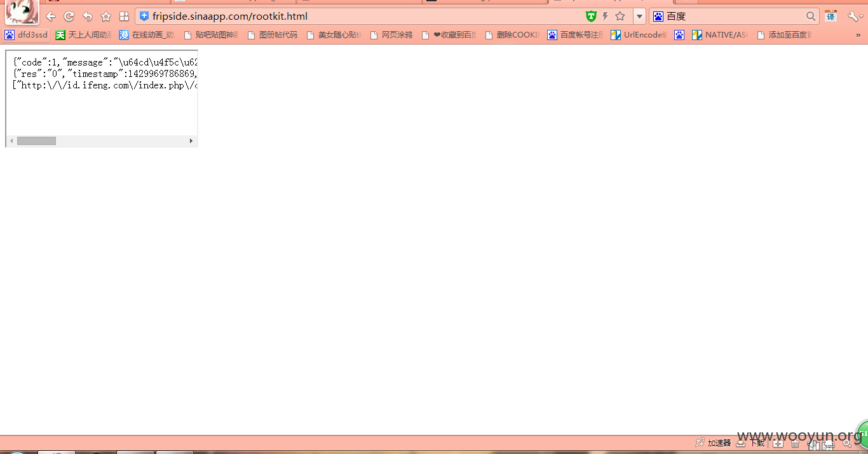Open the 天上人间动漫 bookmark
The width and height of the screenshot is (868, 454).
pyautogui.click(x=83, y=35)
